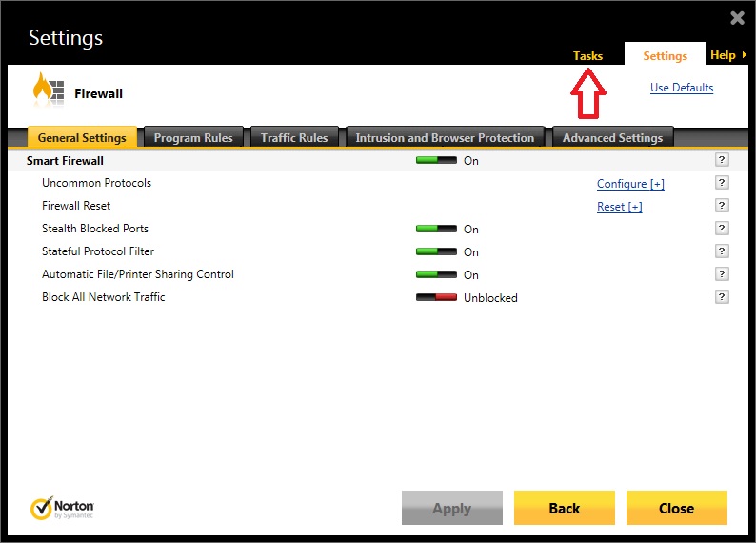Switch to the Traffic Rules tab
Viewport: 756px width, 543px height.
click(294, 137)
